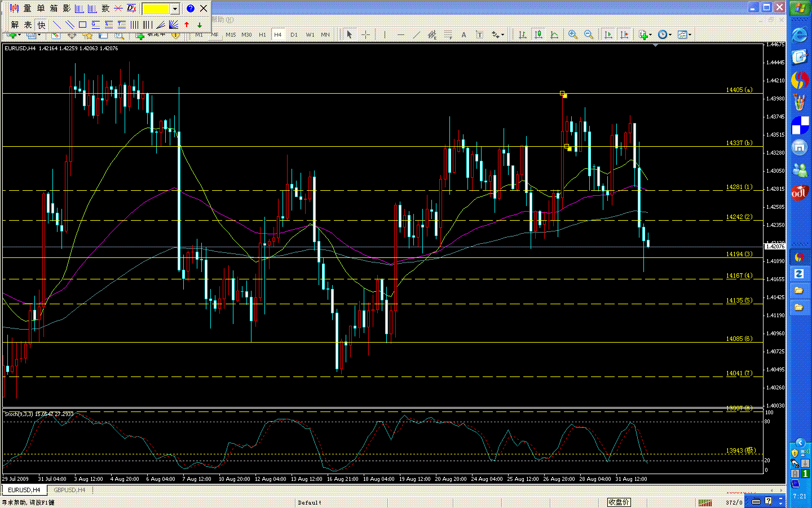Select the equidistant channel tool

click(432, 34)
